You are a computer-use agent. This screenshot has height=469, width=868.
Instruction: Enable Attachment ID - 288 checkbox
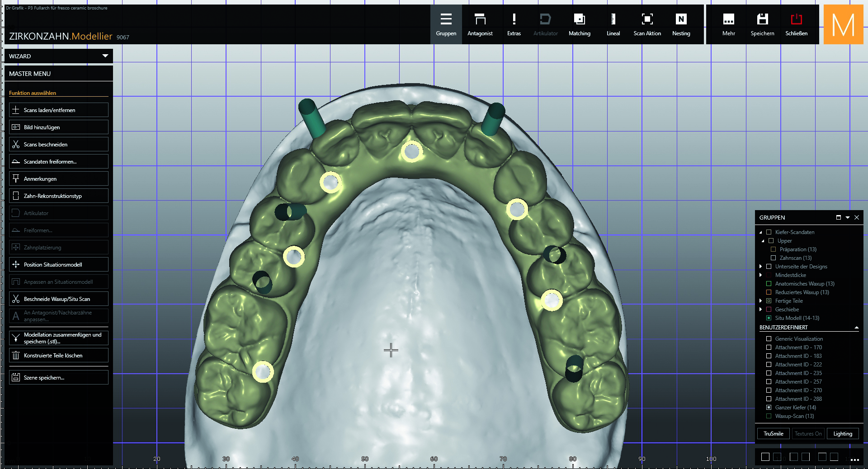click(x=769, y=399)
